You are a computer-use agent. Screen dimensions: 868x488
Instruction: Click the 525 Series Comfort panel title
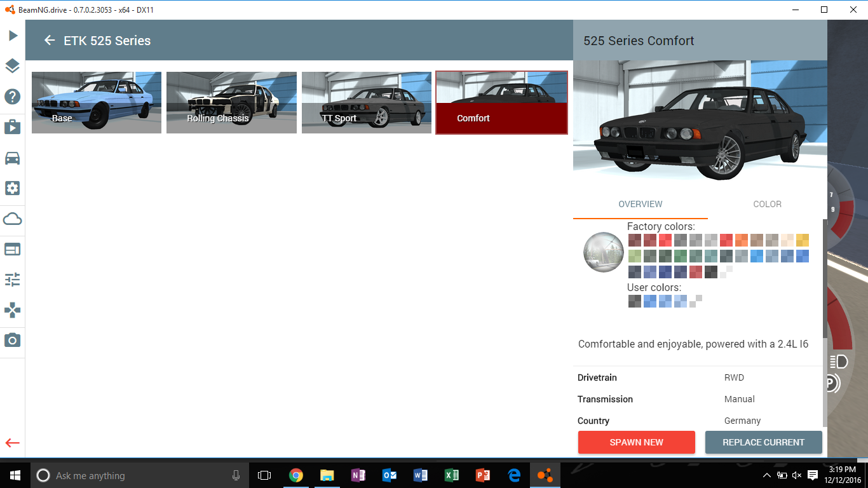coord(639,41)
